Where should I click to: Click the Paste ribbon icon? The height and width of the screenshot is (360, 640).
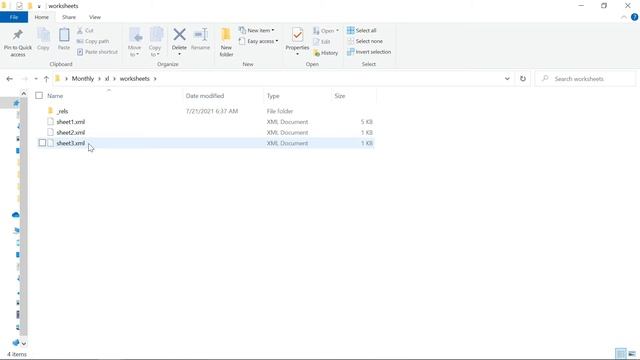coord(64,35)
